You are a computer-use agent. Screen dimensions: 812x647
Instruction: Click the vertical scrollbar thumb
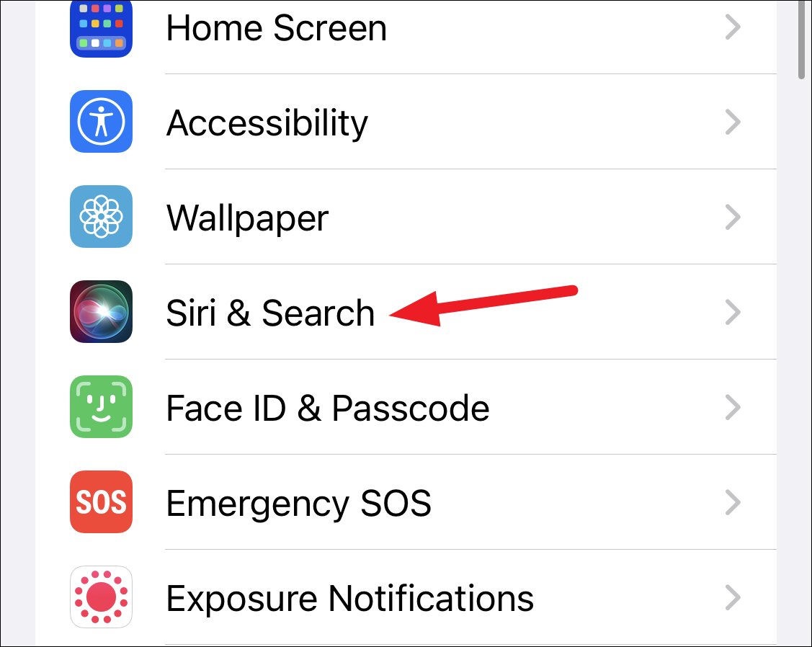click(x=801, y=40)
